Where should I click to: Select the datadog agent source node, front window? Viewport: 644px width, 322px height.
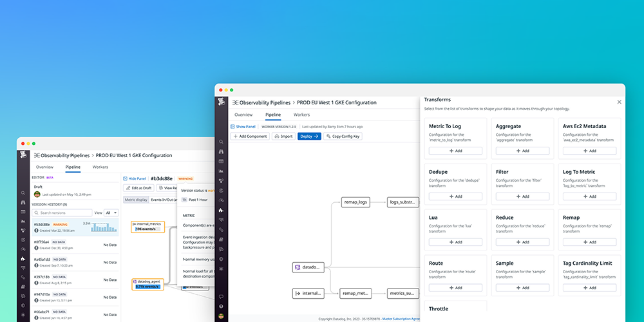pos(308,267)
